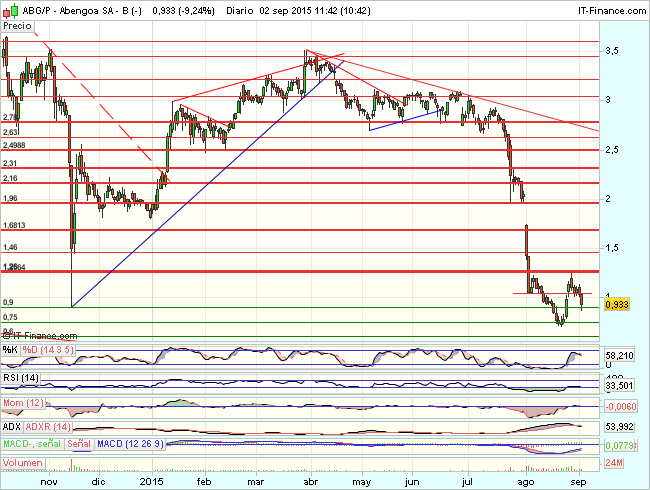This screenshot has width=650, height=490.
Task: Click the Precio panel label
Action: 18,29
